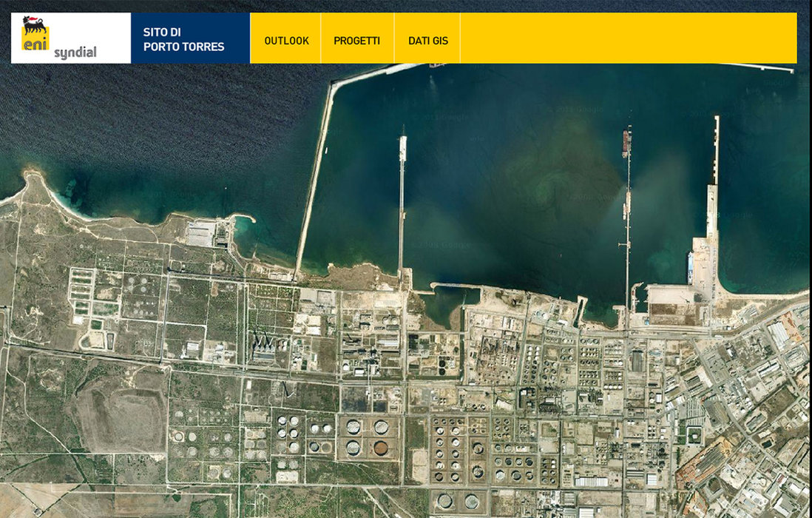Switch to the DATI GIS tab
The image size is (812, 518).
[x=427, y=41]
